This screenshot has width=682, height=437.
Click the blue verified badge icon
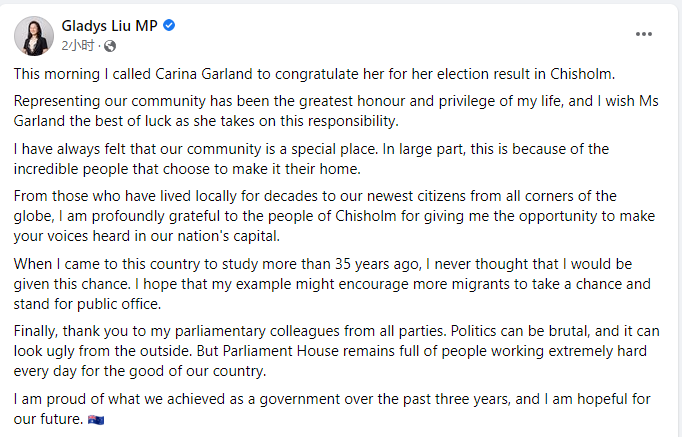click(x=169, y=26)
